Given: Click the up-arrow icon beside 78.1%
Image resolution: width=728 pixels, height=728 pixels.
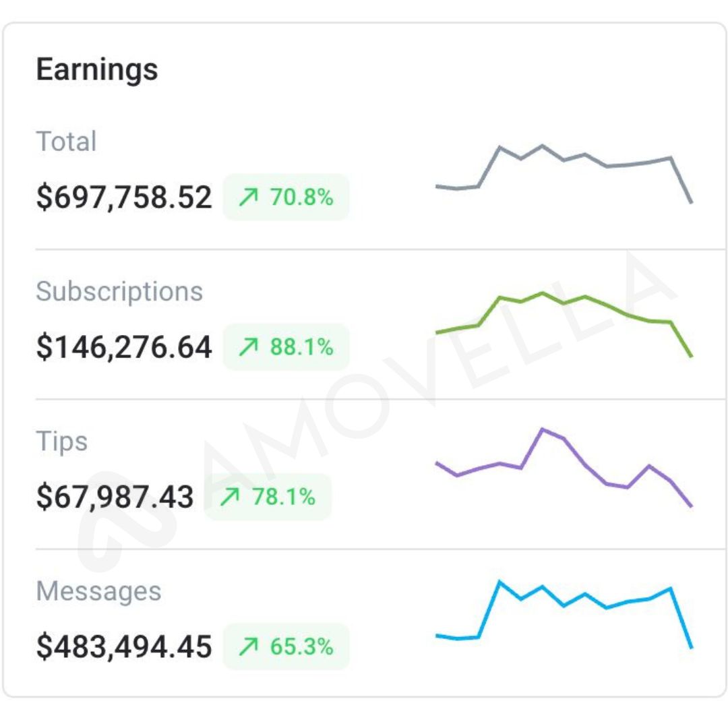Looking at the screenshot, I should (231, 497).
